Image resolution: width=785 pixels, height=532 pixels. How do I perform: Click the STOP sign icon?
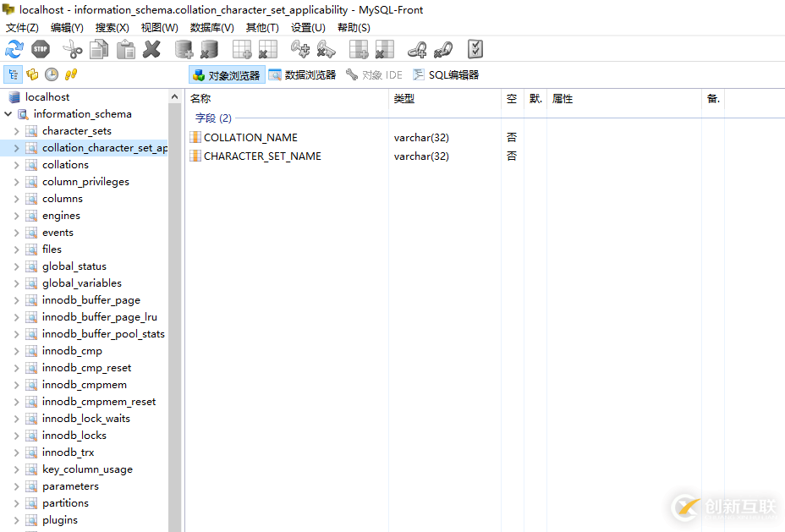[41, 49]
